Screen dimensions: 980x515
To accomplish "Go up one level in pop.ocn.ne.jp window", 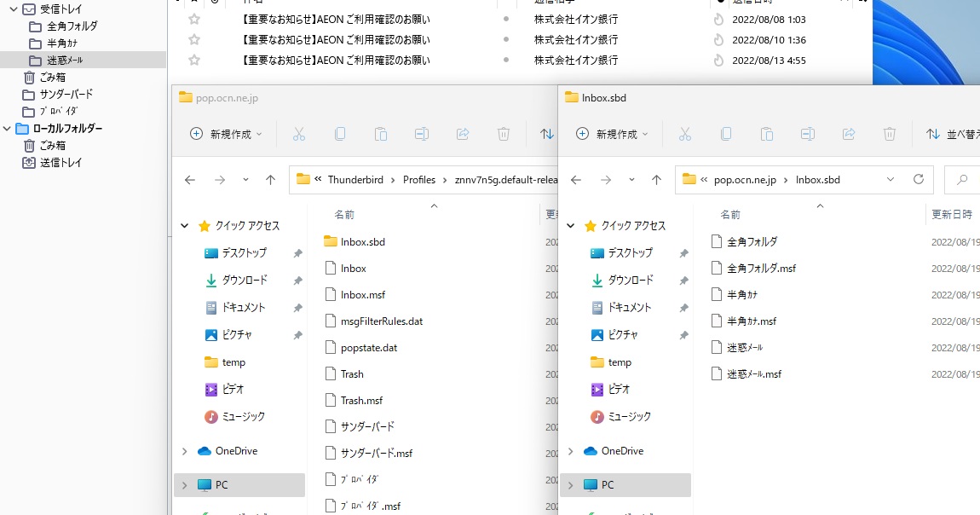I will pos(270,180).
